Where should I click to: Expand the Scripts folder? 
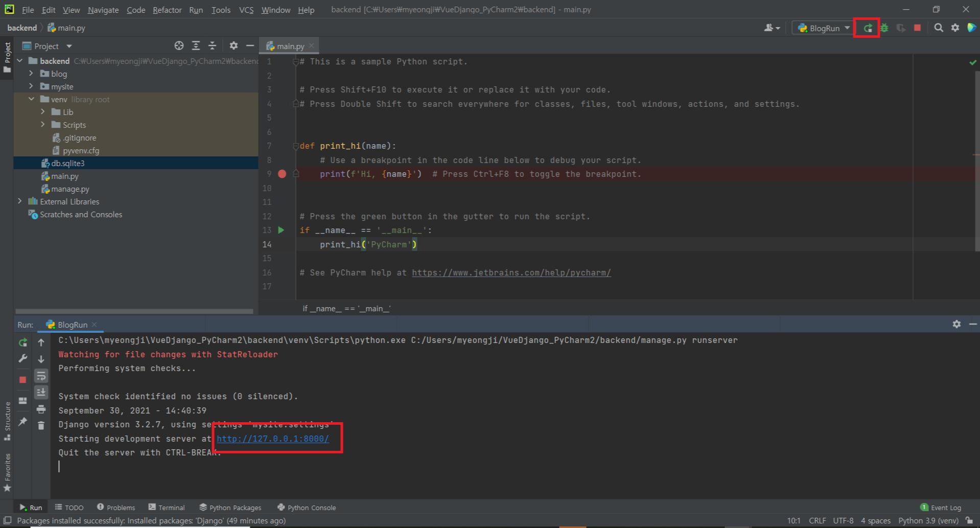click(43, 125)
